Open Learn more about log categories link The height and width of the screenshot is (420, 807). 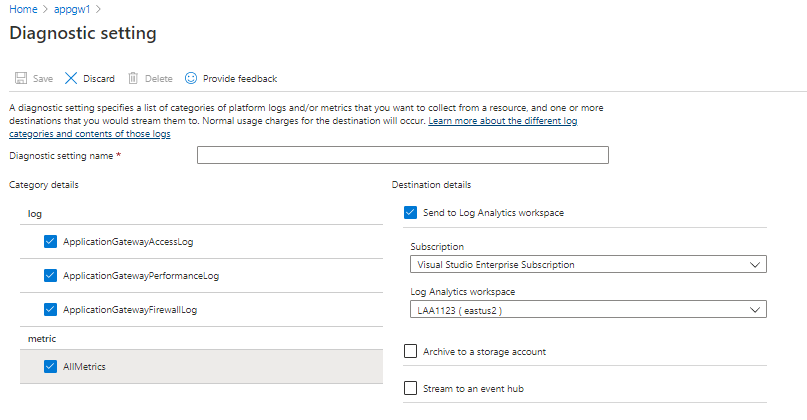pyautogui.click(x=502, y=120)
